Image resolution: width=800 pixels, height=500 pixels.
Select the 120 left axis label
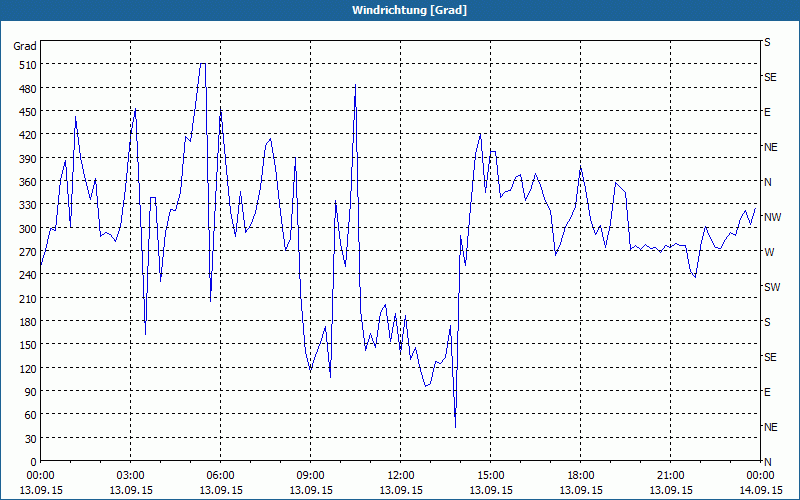point(28,368)
